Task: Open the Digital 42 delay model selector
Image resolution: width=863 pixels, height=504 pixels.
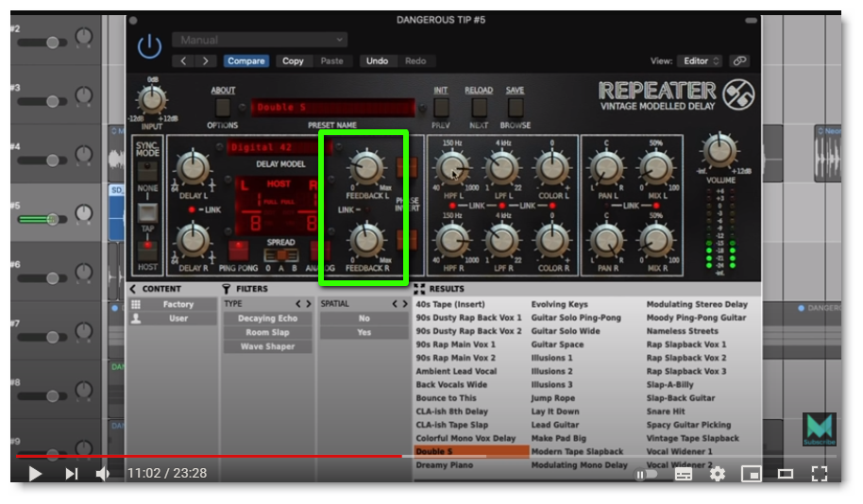Action: (278, 147)
